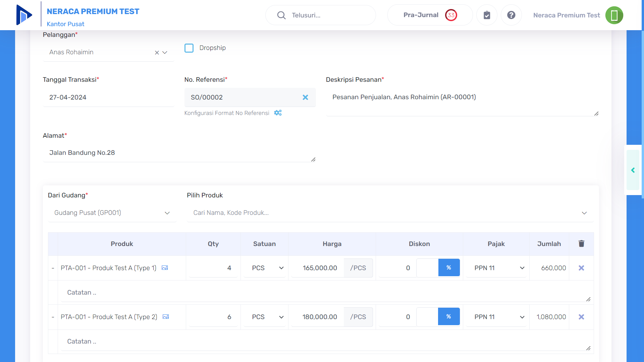Viewport: 644px width, 362px height.
Task: Click the Produk column header
Action: [x=122, y=244]
